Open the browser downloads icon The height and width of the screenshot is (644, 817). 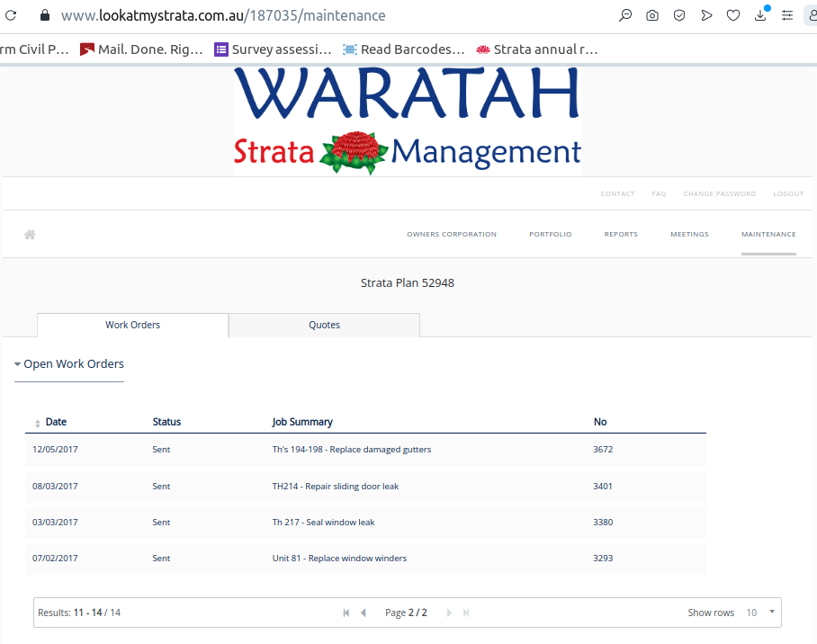[x=760, y=15]
